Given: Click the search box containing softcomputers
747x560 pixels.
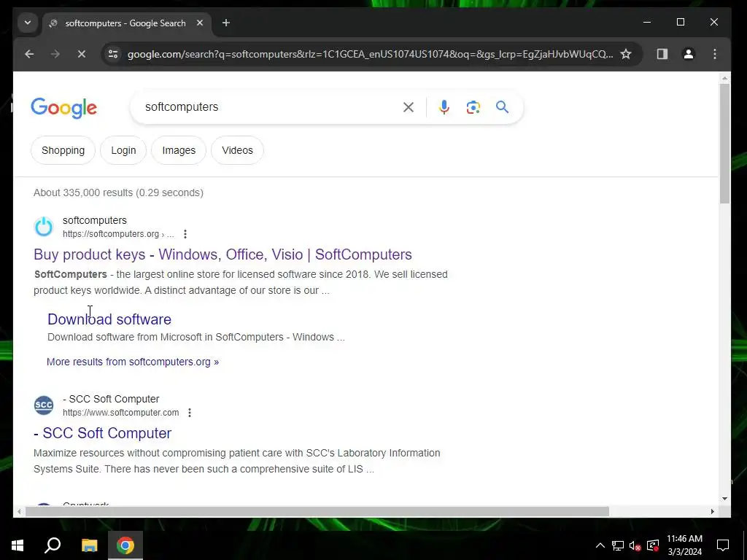Looking at the screenshot, I should pos(267,107).
